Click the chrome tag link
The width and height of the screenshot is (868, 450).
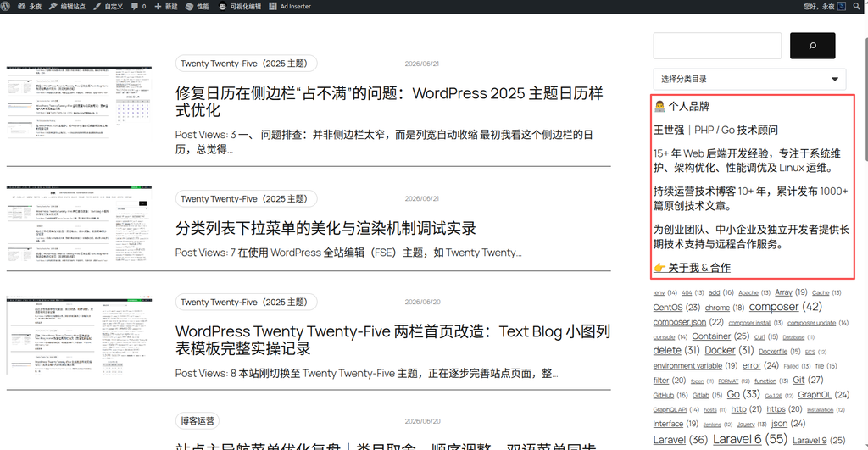(x=717, y=308)
